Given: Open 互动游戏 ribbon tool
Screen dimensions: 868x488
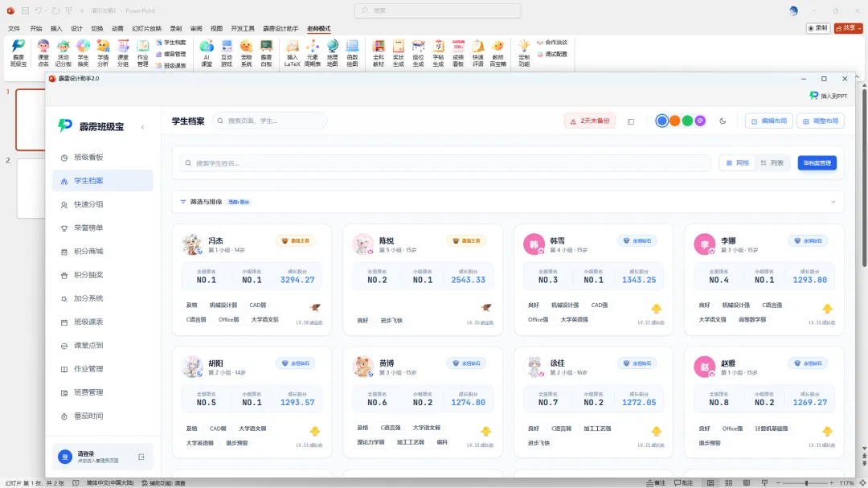Looking at the screenshot, I should pyautogui.click(x=227, y=53).
